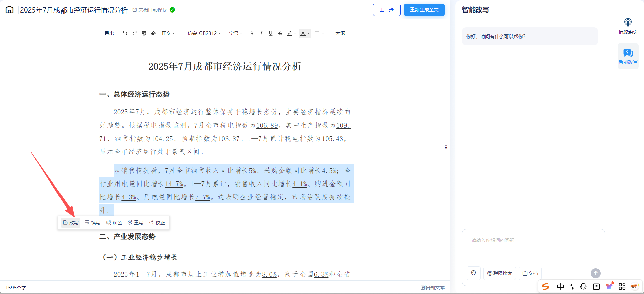The image size is (644, 294).
Task: Click 重新生成全文 to regenerate
Action: pos(424,10)
